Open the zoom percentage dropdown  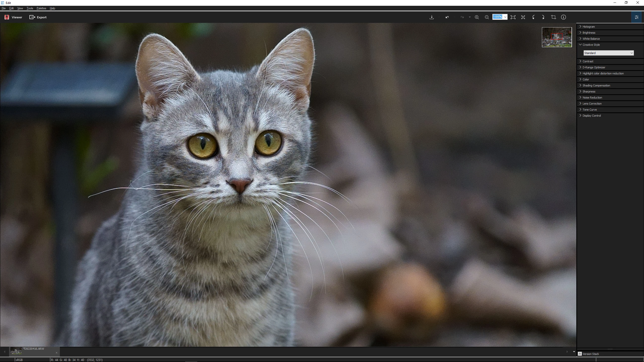pos(505,17)
